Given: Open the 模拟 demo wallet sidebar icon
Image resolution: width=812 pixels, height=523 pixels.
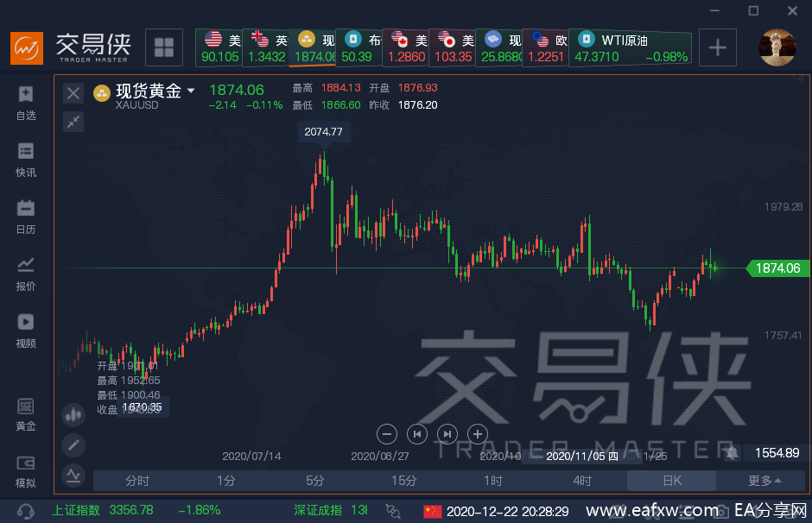Looking at the screenshot, I should [x=25, y=471].
